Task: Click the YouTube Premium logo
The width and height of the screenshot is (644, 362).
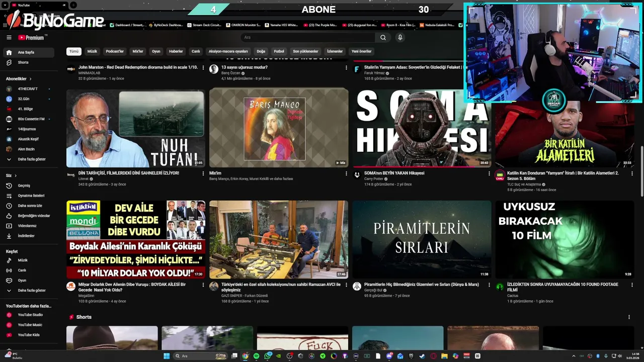Action: 32,37
